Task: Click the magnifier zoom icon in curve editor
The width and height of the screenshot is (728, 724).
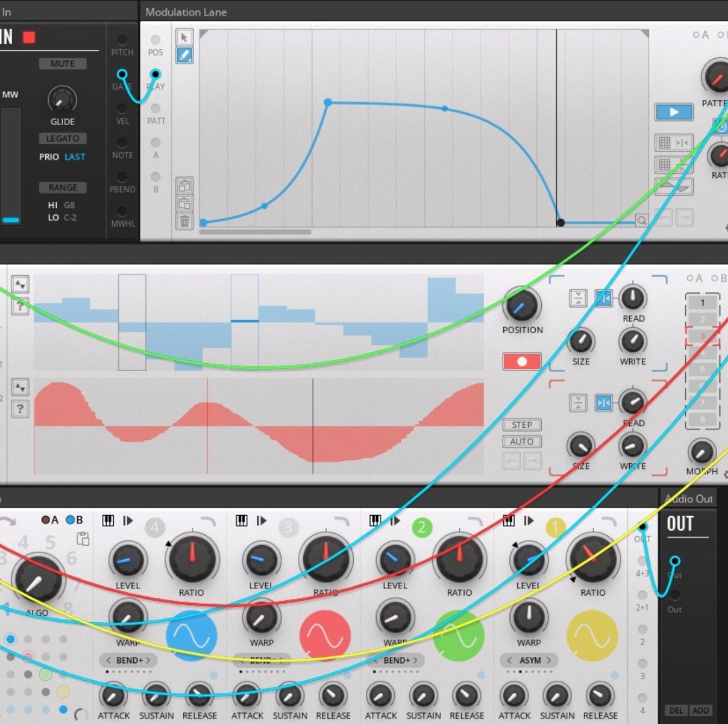Action: [x=641, y=220]
